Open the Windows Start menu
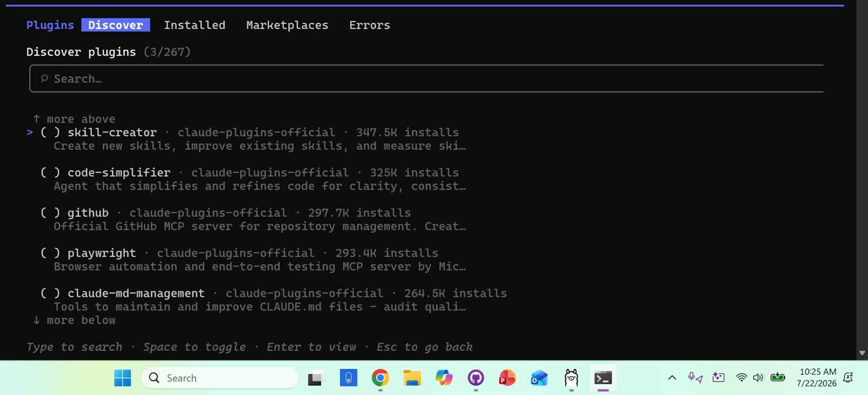Screen dimensions: 868x395 click(122, 378)
